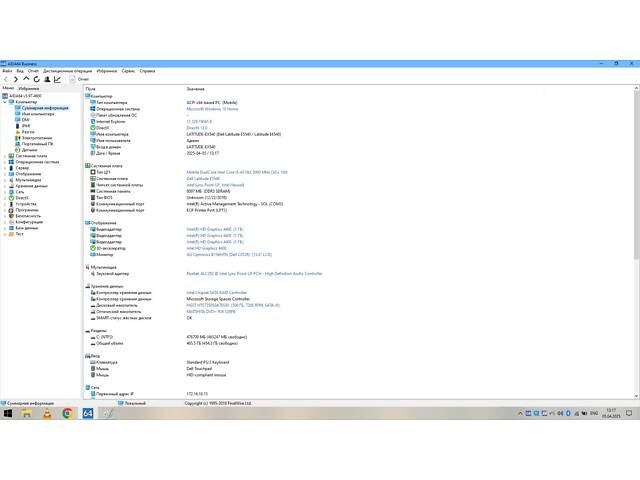Click the Отчет report toolbar button
The width and height of the screenshot is (640, 480).
80,79
